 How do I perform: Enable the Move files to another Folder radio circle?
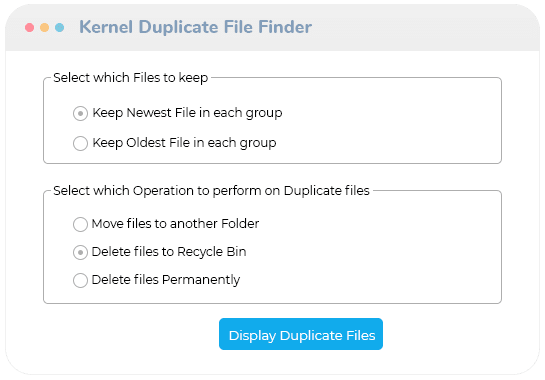coord(80,224)
